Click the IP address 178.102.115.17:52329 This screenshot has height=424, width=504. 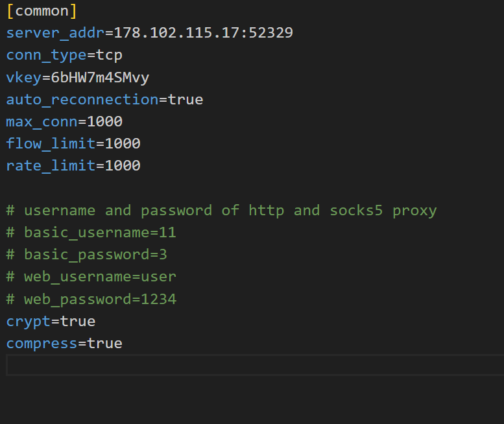[x=203, y=33]
